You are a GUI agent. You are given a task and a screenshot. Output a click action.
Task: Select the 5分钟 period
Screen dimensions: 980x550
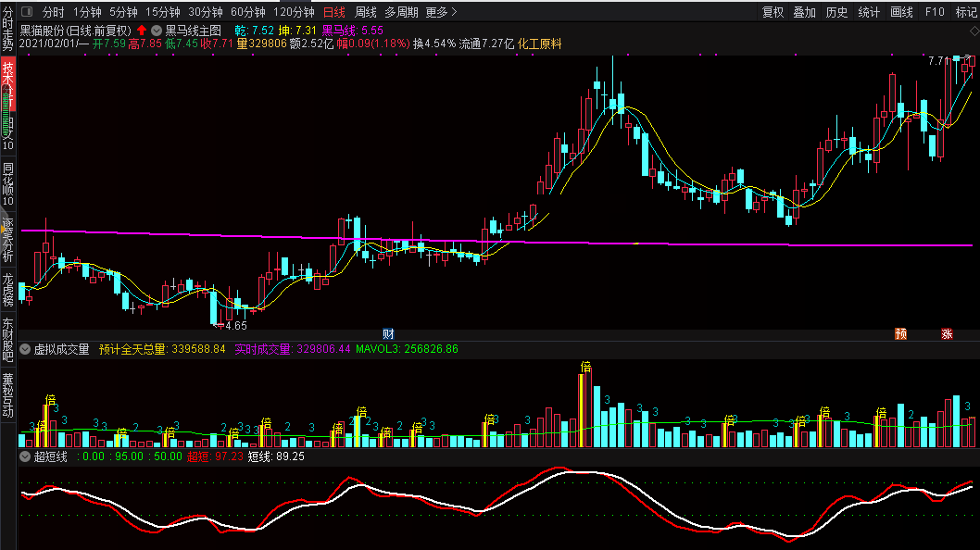(123, 12)
